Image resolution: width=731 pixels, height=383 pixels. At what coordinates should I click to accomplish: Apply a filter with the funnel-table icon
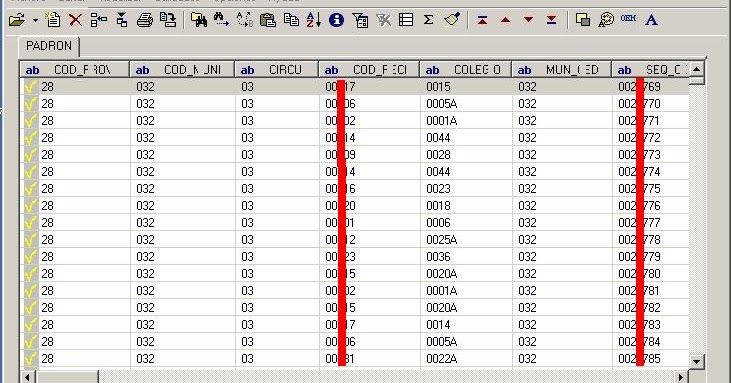[x=360, y=20]
